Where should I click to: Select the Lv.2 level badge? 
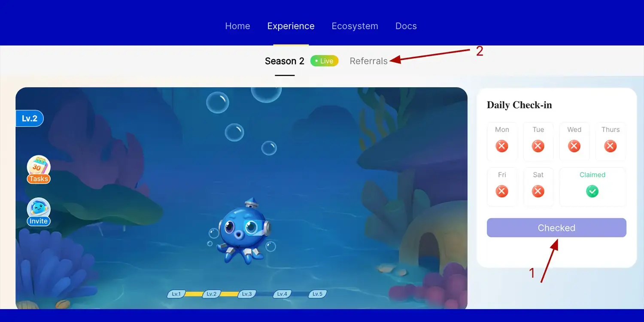pyautogui.click(x=30, y=118)
